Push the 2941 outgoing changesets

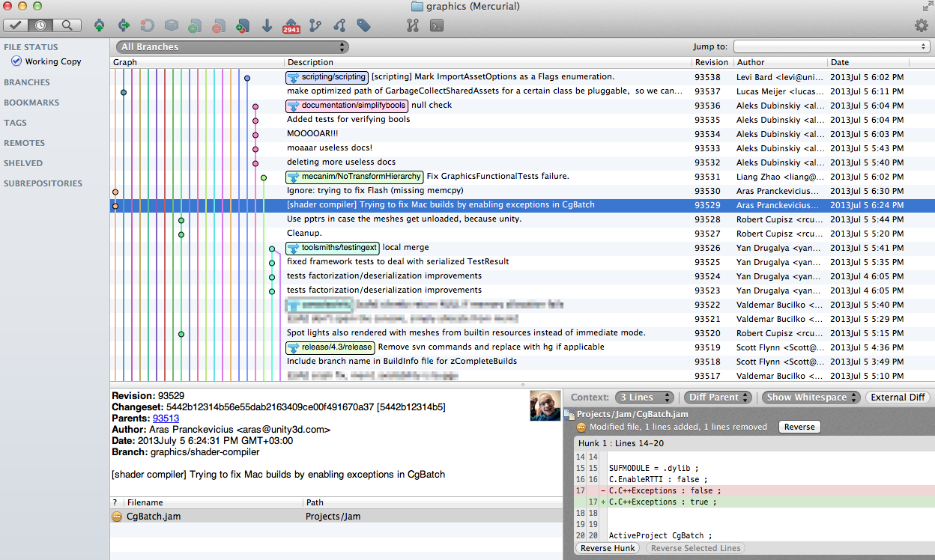(x=291, y=26)
